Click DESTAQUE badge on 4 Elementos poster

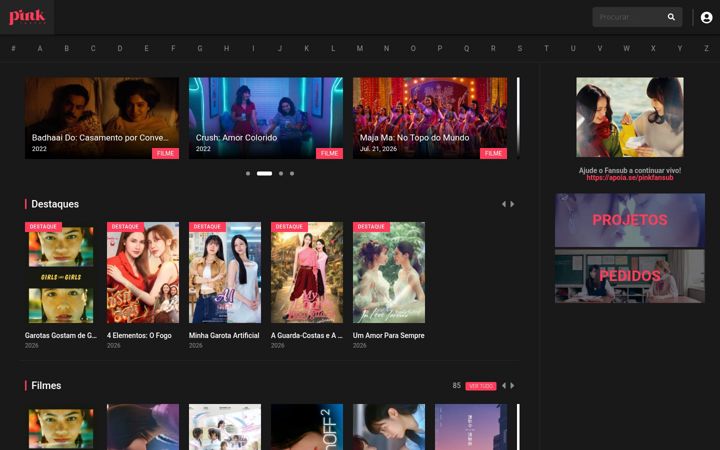(x=125, y=227)
